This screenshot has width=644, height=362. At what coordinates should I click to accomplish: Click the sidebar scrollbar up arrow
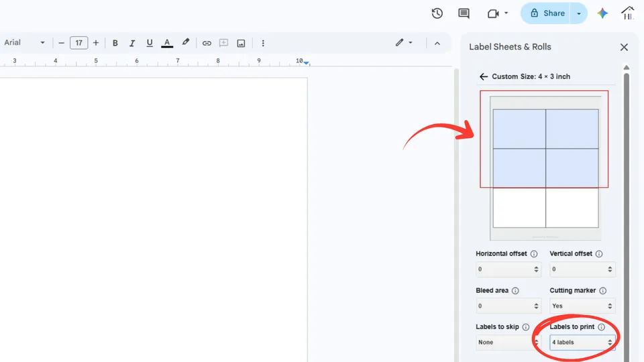tap(627, 67)
